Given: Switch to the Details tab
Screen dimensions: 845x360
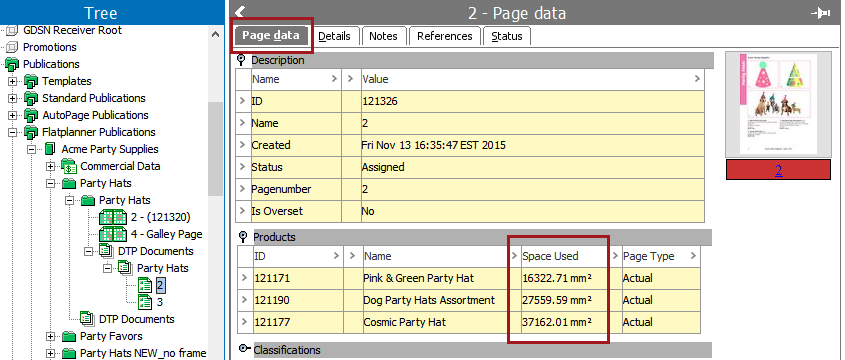Looking at the screenshot, I should coord(334,36).
